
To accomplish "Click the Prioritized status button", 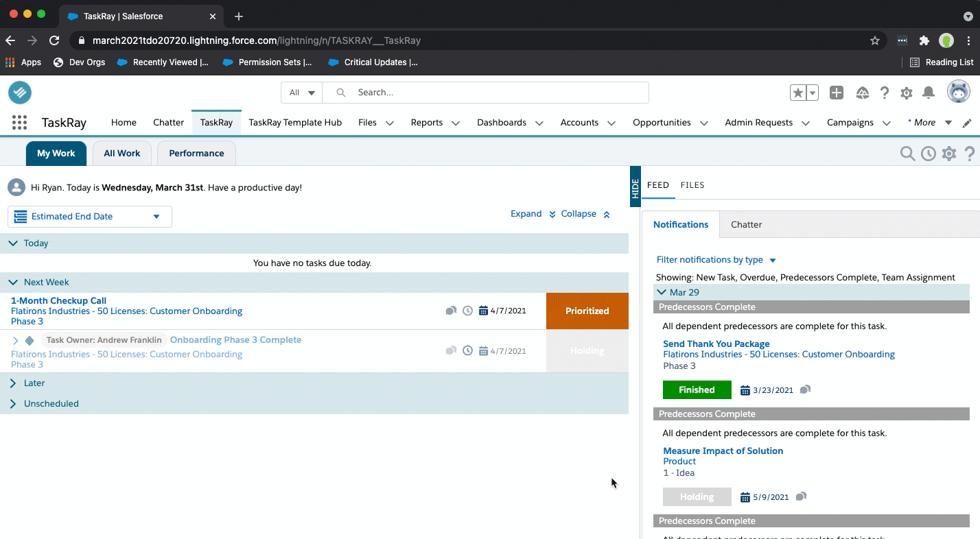I will pyautogui.click(x=587, y=311).
